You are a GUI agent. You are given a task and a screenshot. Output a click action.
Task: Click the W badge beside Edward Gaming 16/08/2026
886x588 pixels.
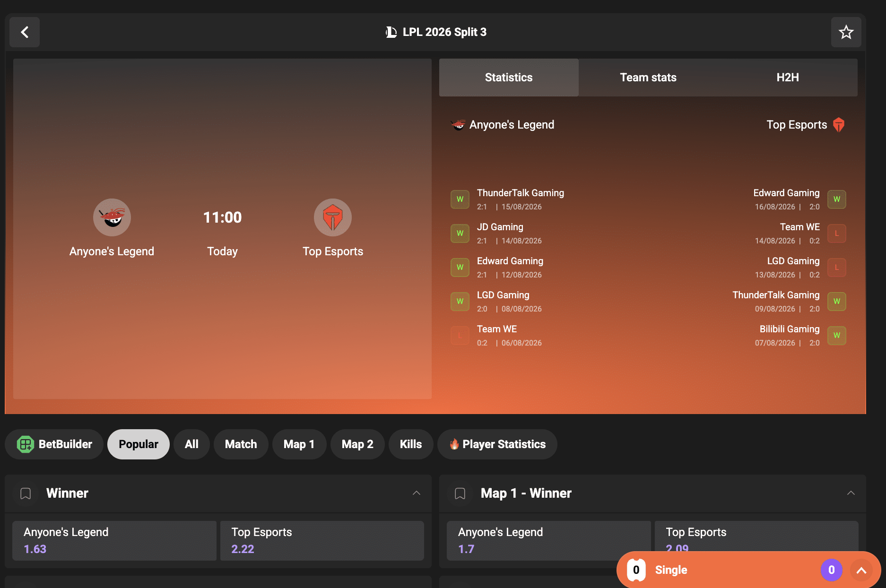click(837, 199)
